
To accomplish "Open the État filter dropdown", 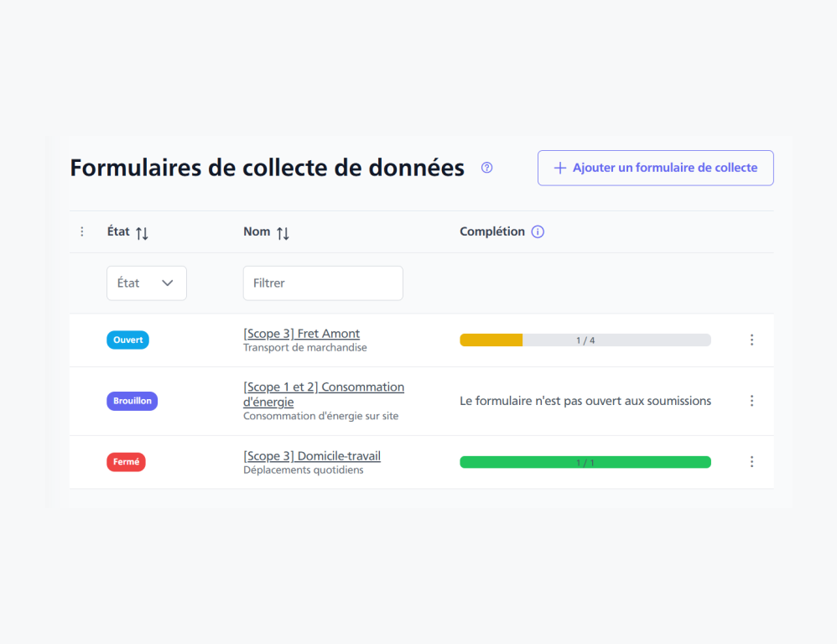I will click(147, 283).
